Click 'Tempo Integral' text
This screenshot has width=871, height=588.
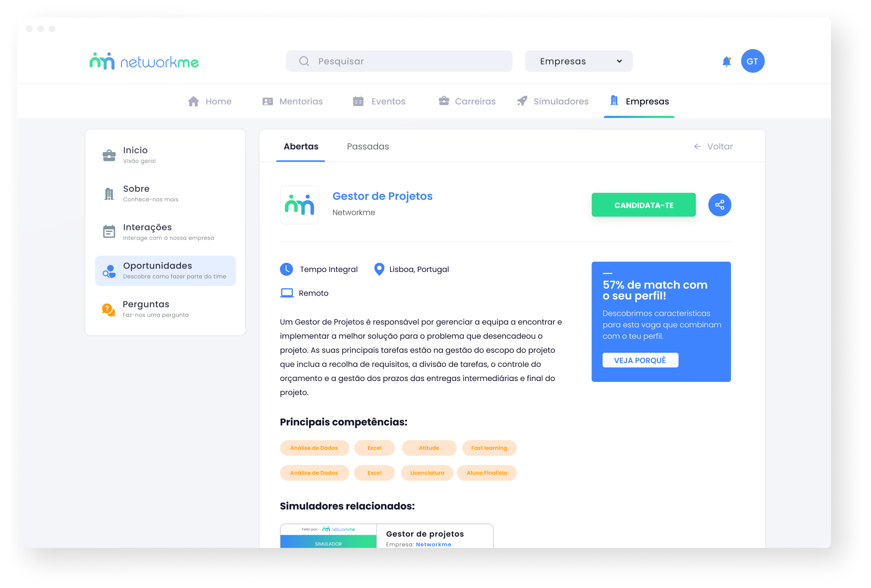328,269
